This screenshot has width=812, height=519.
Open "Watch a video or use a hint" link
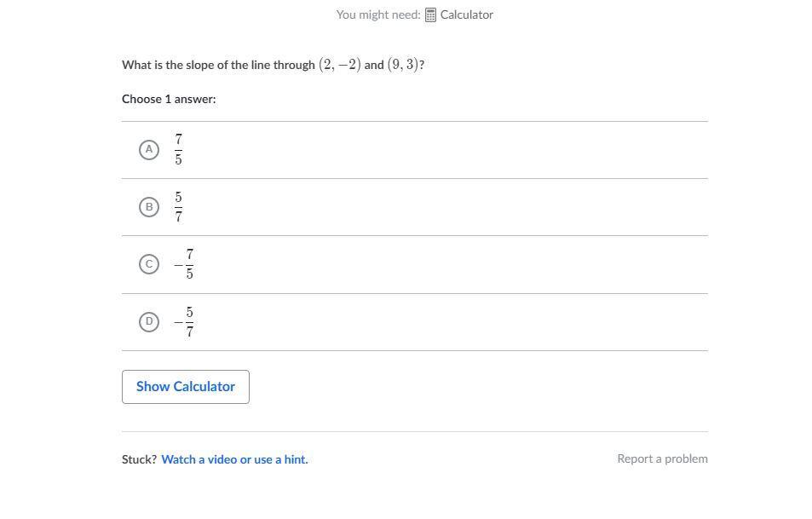coord(234,459)
